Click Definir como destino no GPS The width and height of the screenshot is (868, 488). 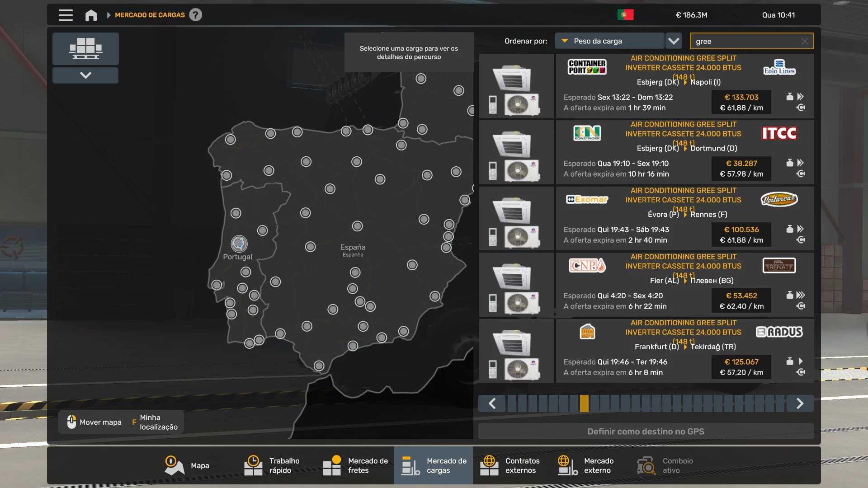pos(646,432)
